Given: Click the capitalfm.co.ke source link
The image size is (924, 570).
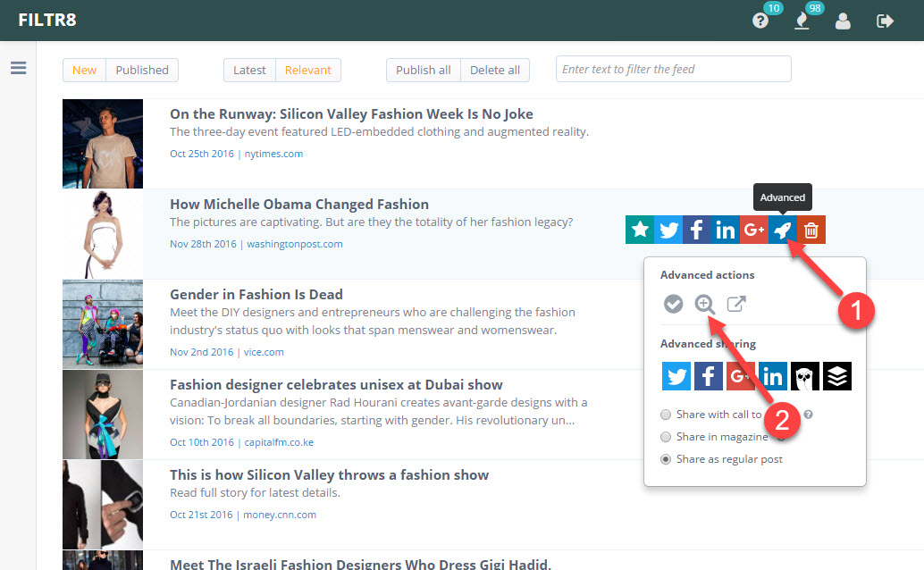Looking at the screenshot, I should coord(279,442).
